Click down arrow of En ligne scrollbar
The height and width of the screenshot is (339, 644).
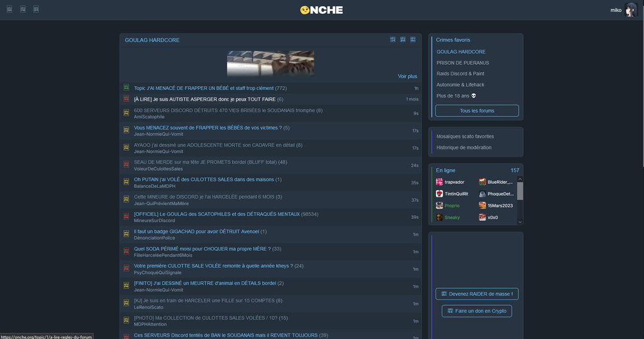[520, 222]
